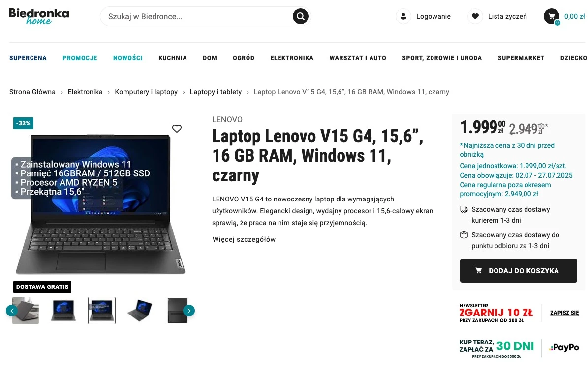This screenshot has width=588, height=372.
Task: Select the angled laptop view thumbnail
Action: point(140,311)
